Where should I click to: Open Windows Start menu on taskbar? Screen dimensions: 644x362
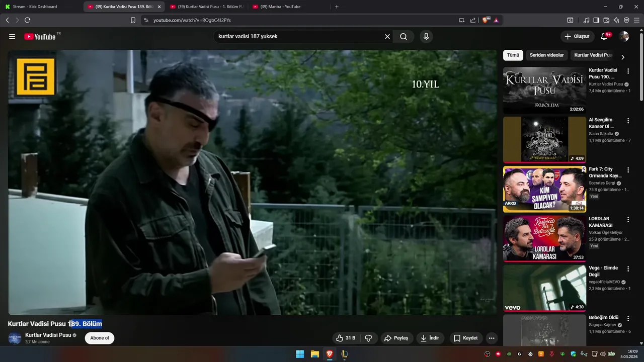300,354
